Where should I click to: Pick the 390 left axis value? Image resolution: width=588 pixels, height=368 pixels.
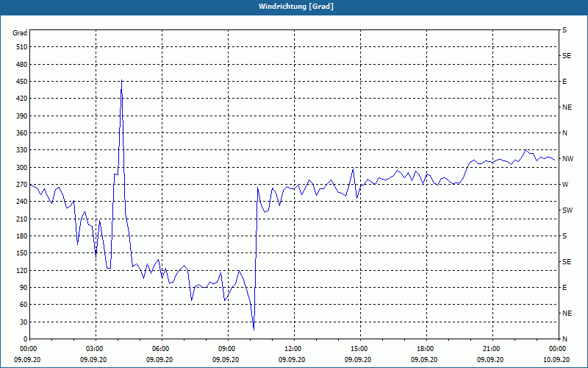(21, 116)
